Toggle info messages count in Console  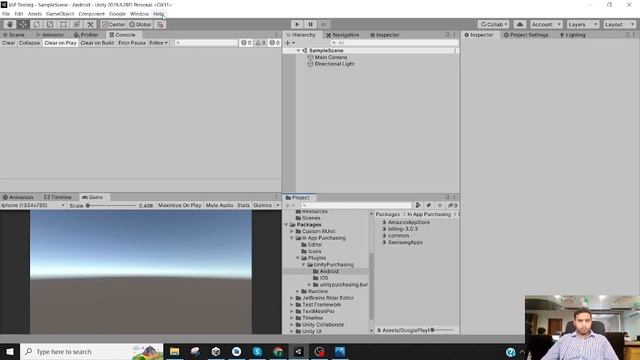(x=246, y=43)
